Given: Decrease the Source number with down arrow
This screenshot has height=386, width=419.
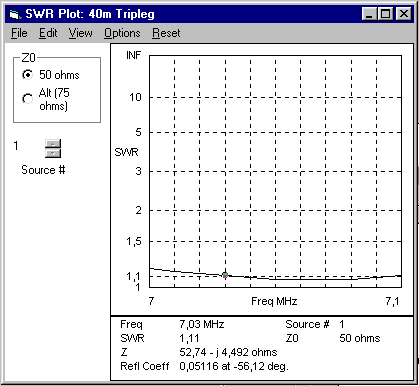Looking at the screenshot, I should pos(53,153).
